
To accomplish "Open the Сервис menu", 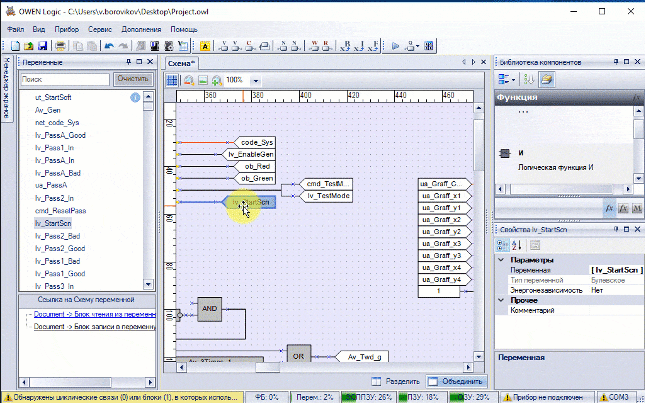I will click(x=100, y=30).
